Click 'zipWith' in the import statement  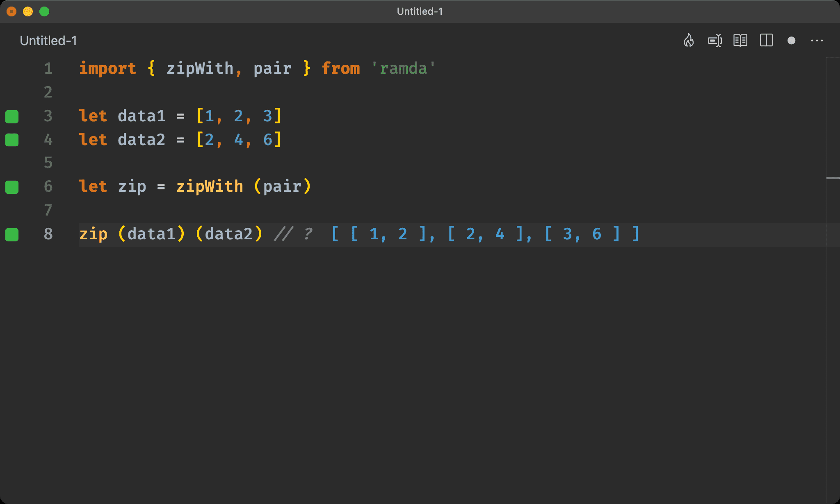pos(200,68)
